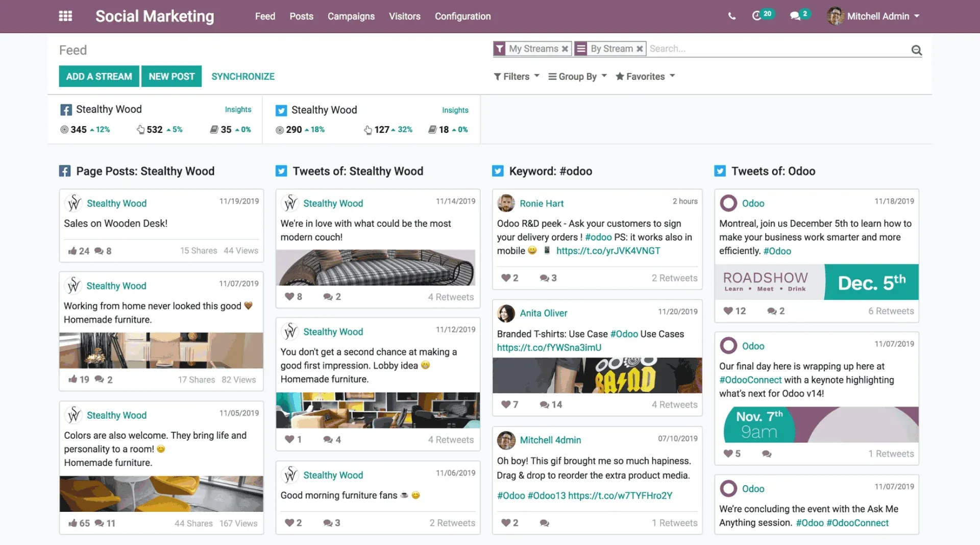Remove the By Stream group tag
The height and width of the screenshot is (545, 980).
click(639, 49)
